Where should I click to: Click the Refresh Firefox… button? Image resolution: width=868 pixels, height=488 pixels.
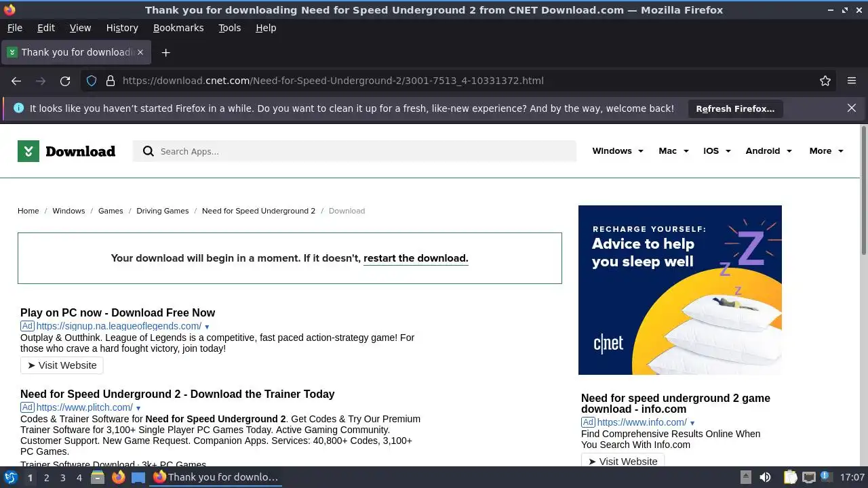point(735,108)
